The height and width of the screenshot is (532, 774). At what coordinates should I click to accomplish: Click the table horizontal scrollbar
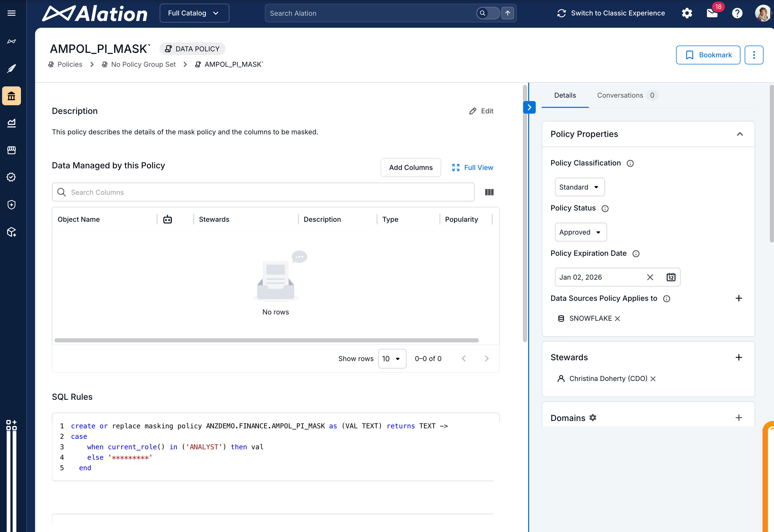(266, 340)
